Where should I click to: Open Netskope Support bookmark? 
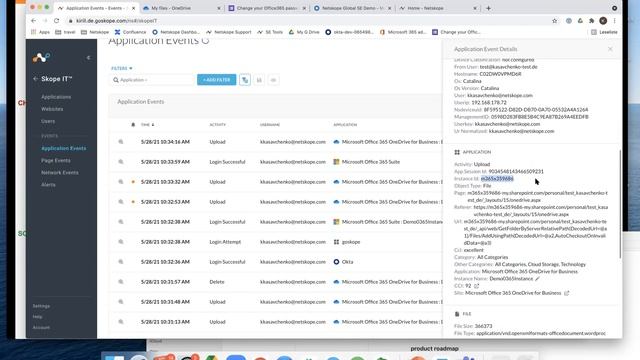(x=229, y=32)
